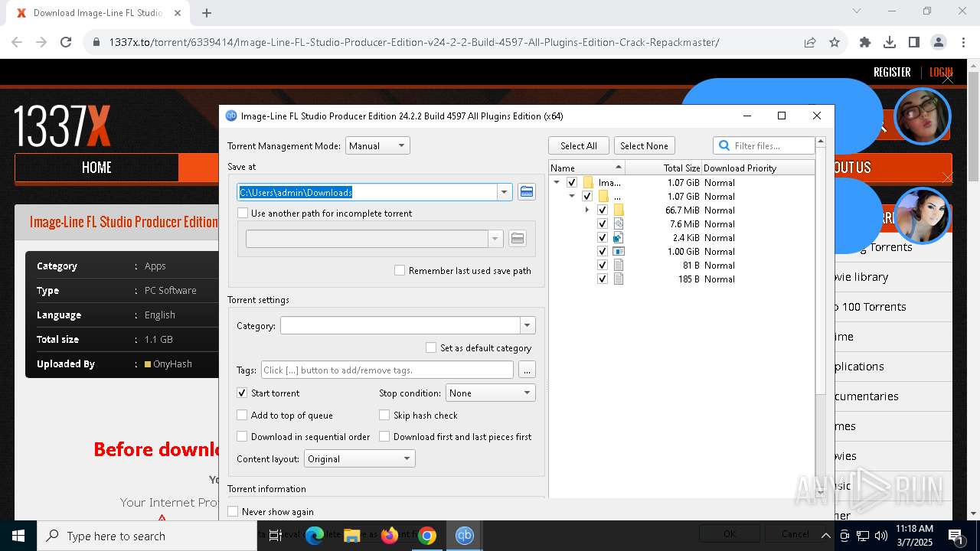Viewport: 980px width, 551px height.
Task: Sort files by Total Size column
Action: [663, 168]
